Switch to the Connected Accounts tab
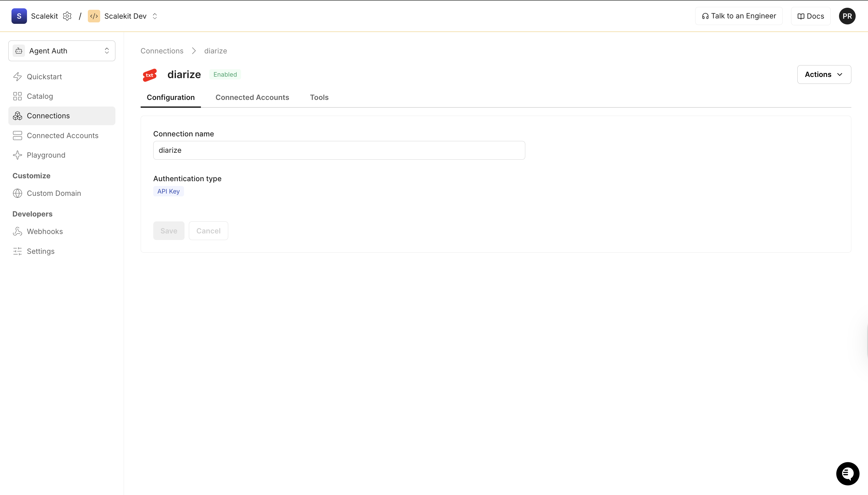The image size is (868, 495). click(252, 98)
